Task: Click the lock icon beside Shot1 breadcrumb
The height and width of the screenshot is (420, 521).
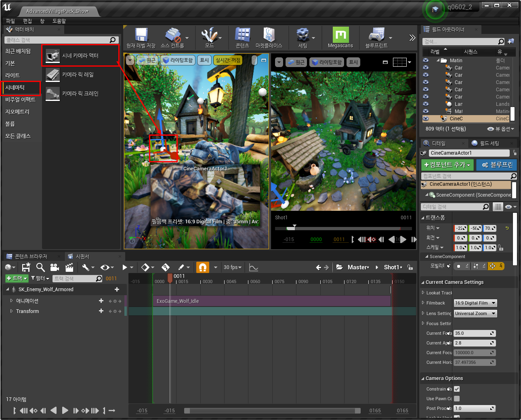Action: pos(410,267)
